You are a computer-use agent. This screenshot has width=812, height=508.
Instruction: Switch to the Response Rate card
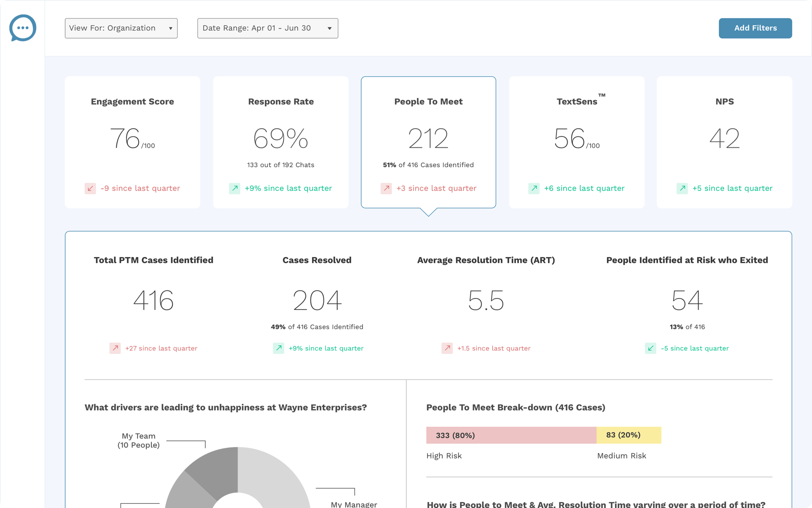[x=281, y=142]
